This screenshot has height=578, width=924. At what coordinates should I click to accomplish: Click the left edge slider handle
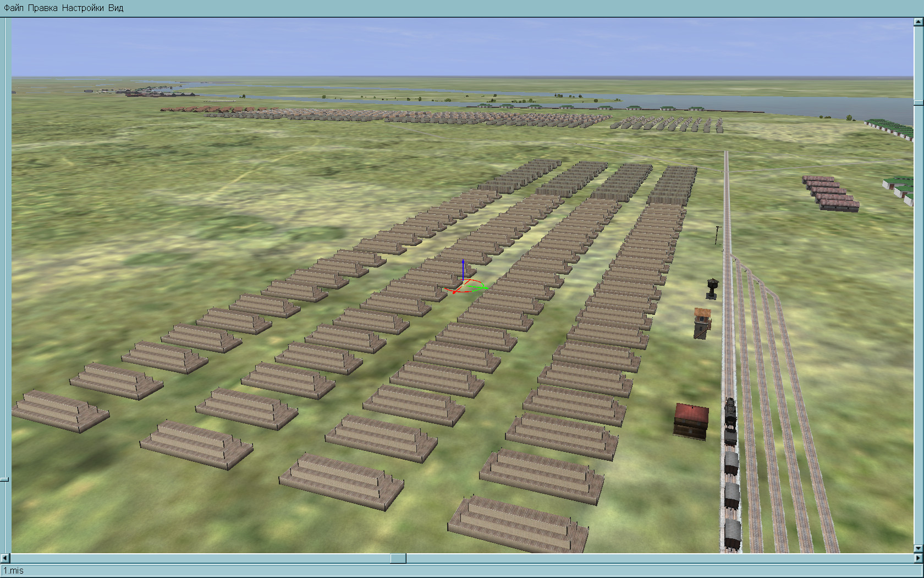(x=4, y=479)
